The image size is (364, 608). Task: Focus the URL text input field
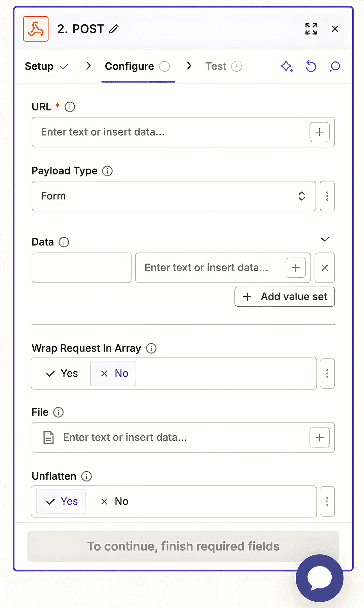[170, 132]
